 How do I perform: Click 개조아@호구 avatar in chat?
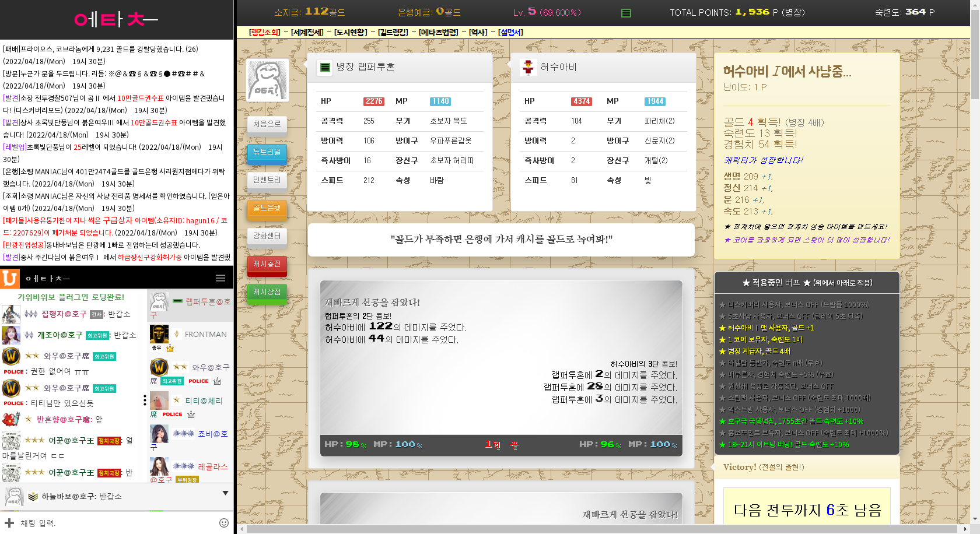(11, 335)
